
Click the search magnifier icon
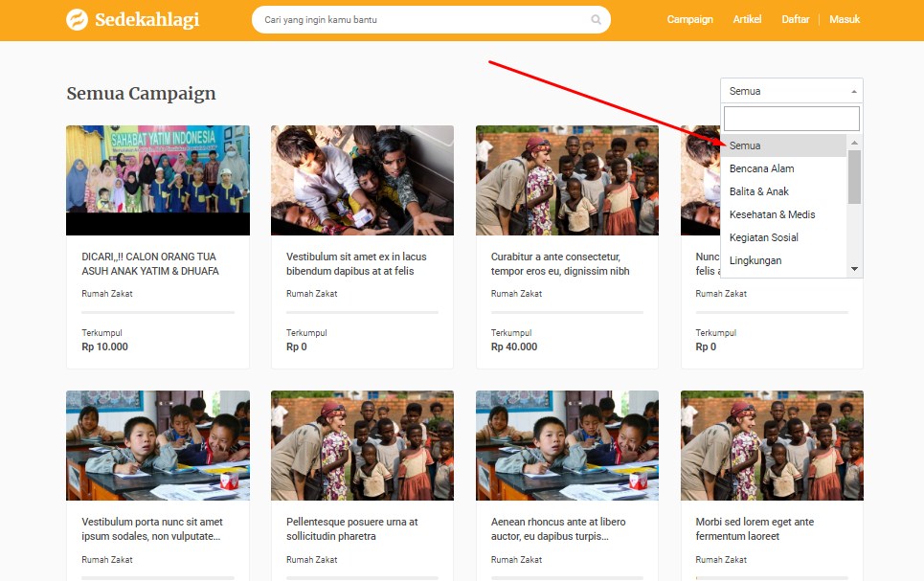tap(596, 19)
